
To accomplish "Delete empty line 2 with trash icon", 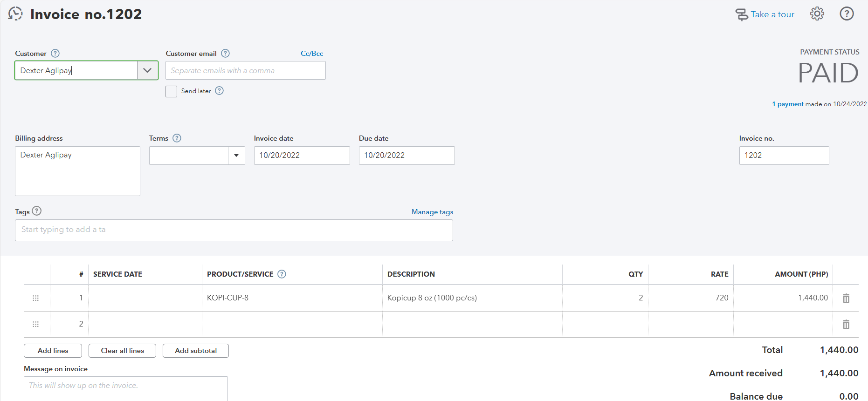I will coord(846,324).
